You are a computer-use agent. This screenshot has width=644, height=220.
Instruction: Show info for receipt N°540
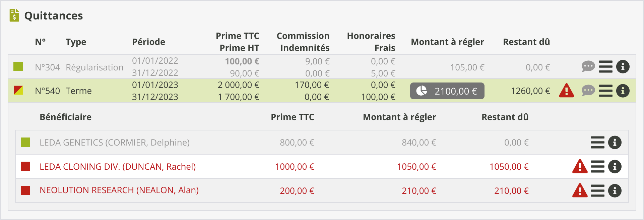pyautogui.click(x=623, y=91)
